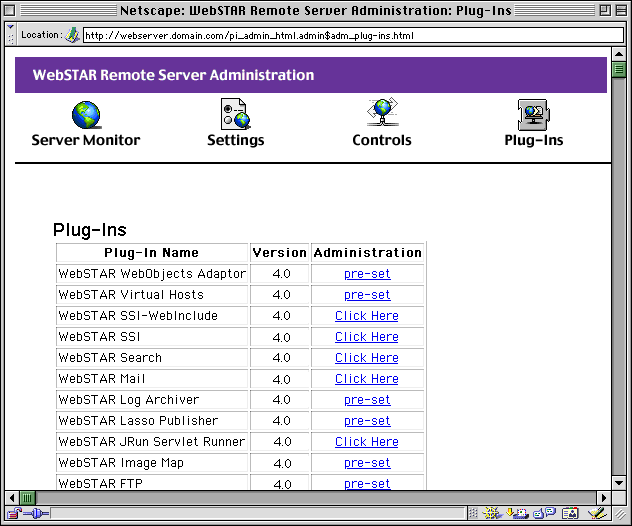Click the horizontal scrollbar left arrow
Screen dimensions: 632x526
click(12, 498)
